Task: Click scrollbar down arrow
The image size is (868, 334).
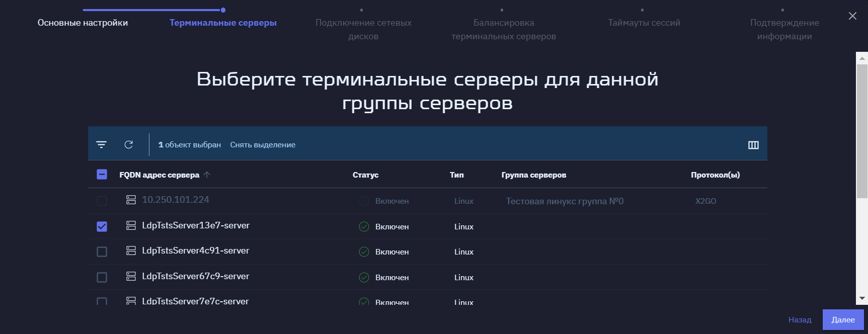Action: 862,298
